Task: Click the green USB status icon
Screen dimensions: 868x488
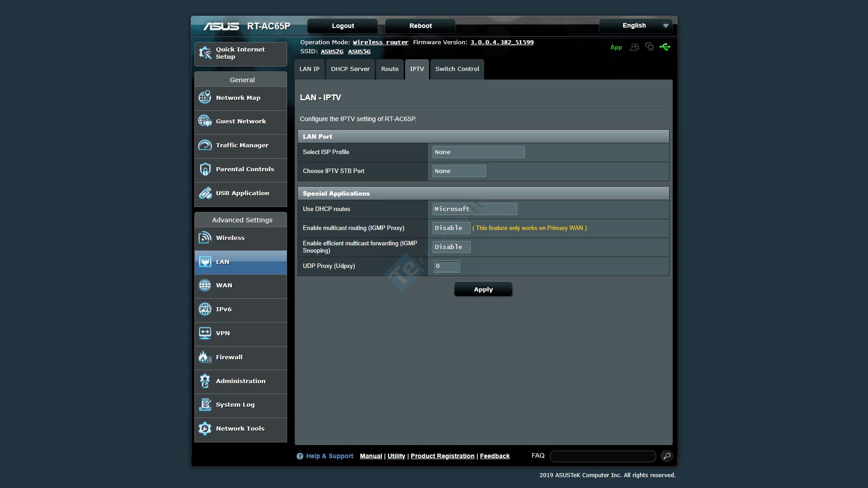Action: (665, 47)
